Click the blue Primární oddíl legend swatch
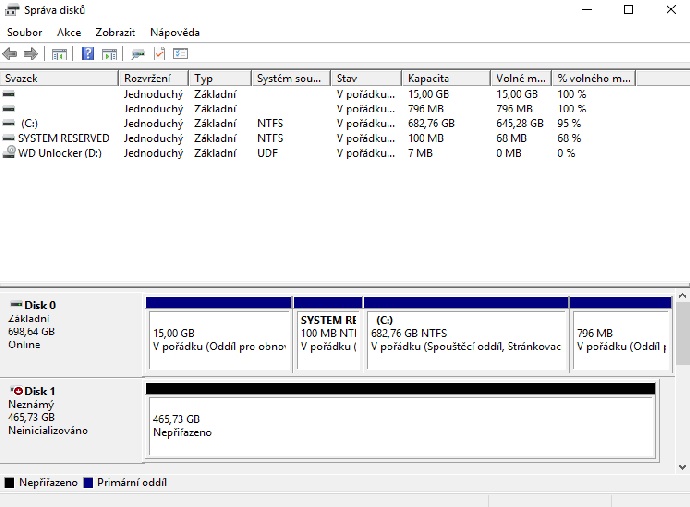The image size is (690, 507). [88, 483]
